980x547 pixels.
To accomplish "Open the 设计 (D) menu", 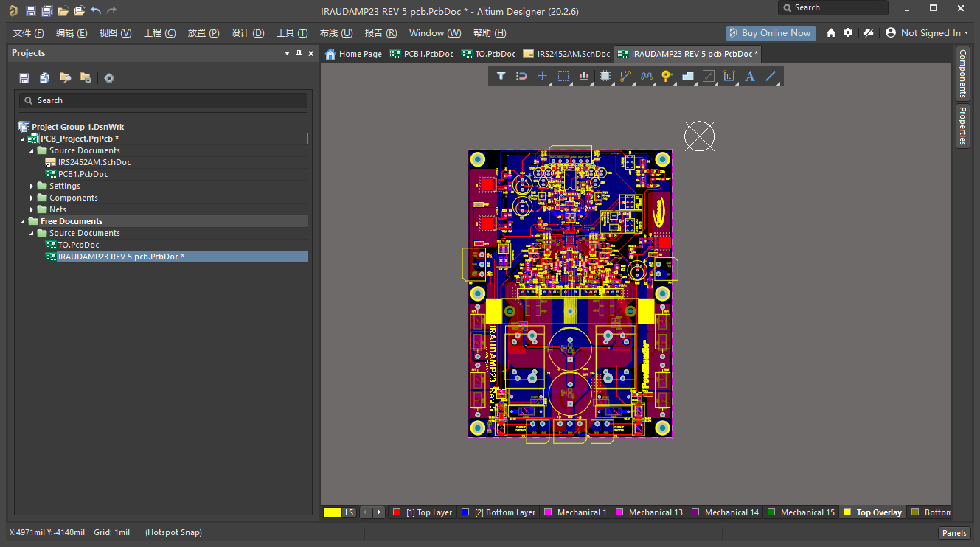I will 248,33.
